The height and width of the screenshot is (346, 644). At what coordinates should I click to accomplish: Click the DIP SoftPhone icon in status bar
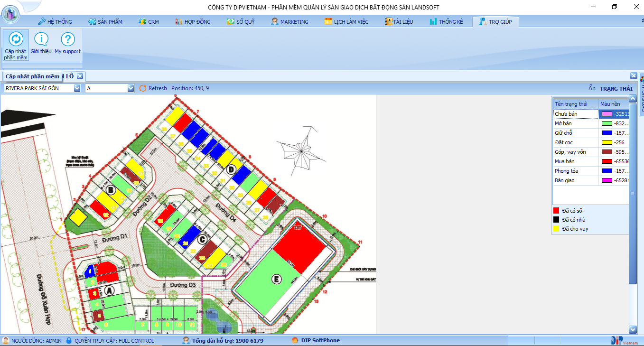[295, 340]
